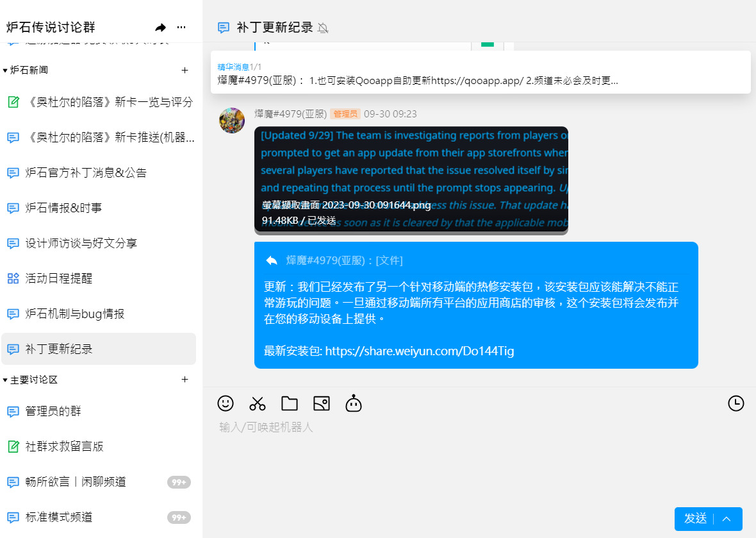
Task: Click the 发送 send button
Action: tap(695, 519)
